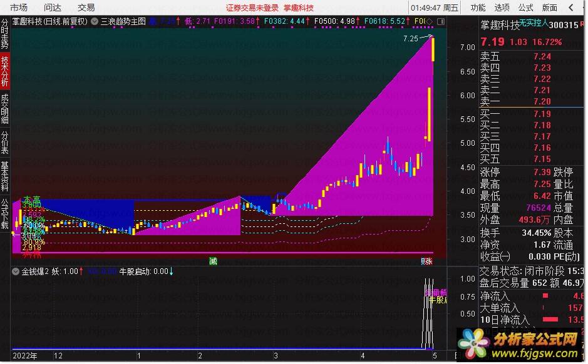Click 涨停 price 7.39
Image resolution: width=588 pixels, height=364 pixels.
point(542,172)
